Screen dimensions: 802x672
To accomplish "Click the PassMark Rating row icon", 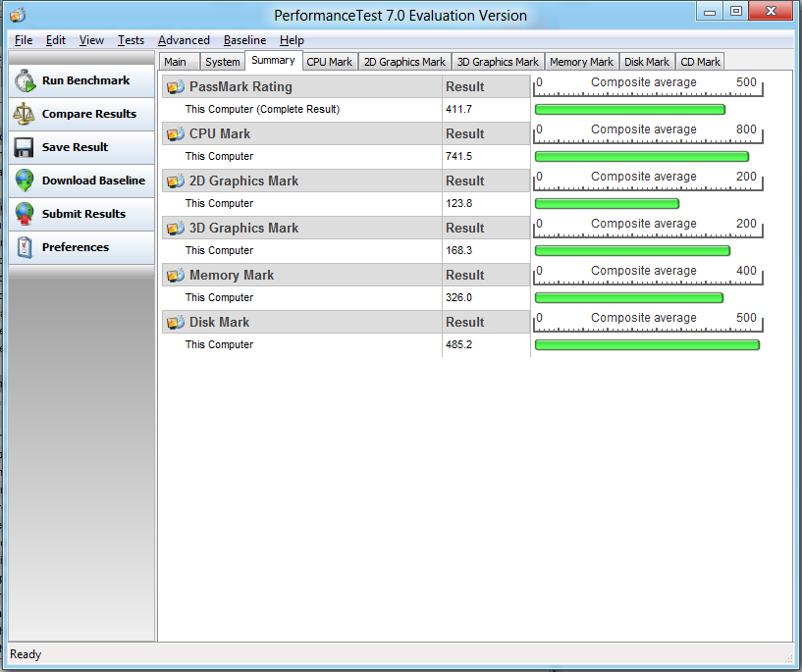I will [x=176, y=86].
